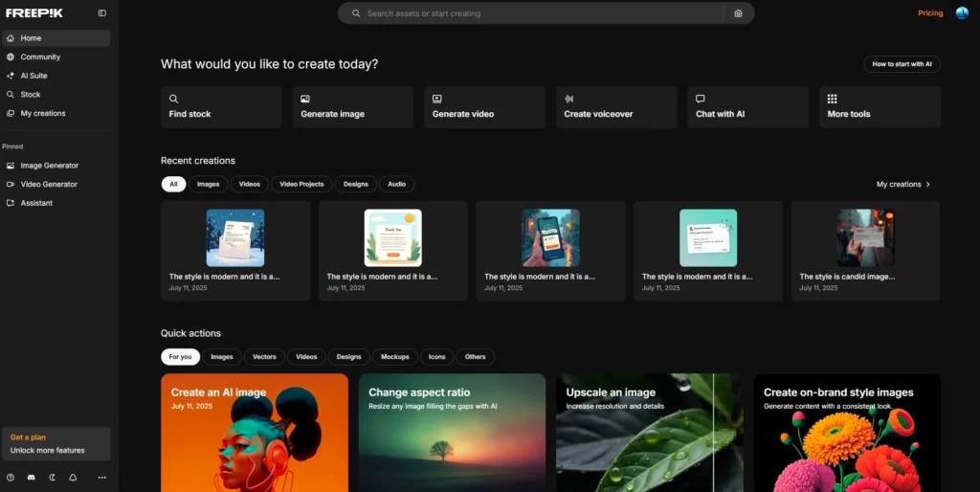Select the Video Projects filter
The image size is (980, 492).
point(301,185)
